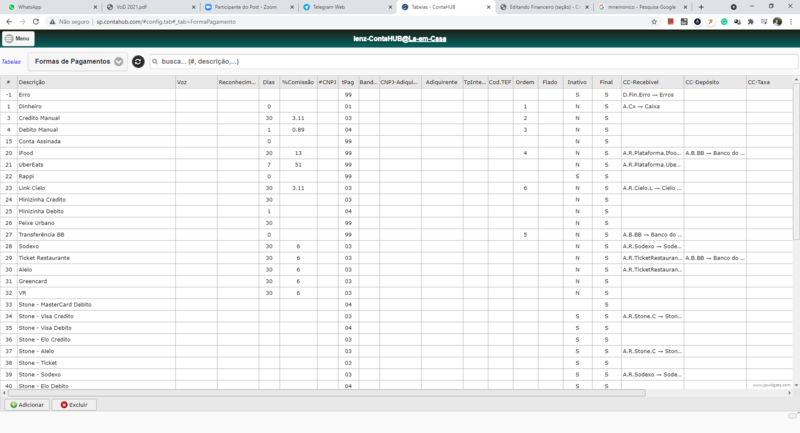
Task: Bookmark this page with star icon
Action: tap(654, 22)
